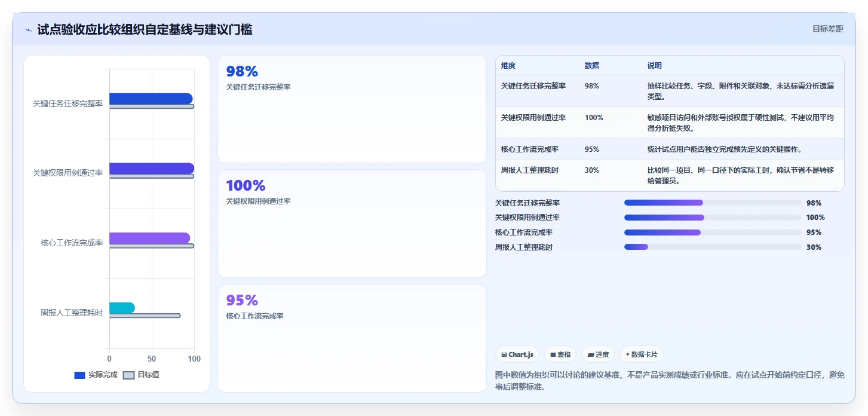The height and width of the screenshot is (416, 868).
Task: Click the 周报人工整理耗时 label on the chart axis
Action: [x=72, y=313]
